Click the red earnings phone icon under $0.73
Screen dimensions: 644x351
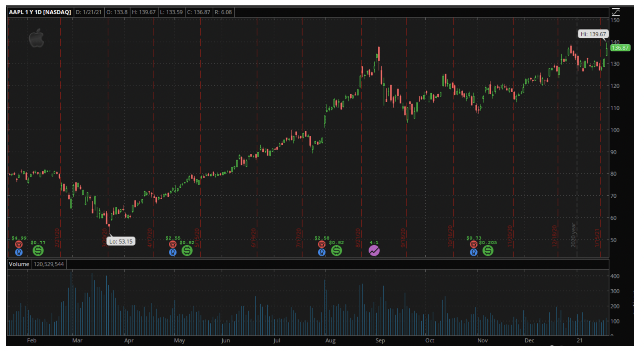point(474,244)
